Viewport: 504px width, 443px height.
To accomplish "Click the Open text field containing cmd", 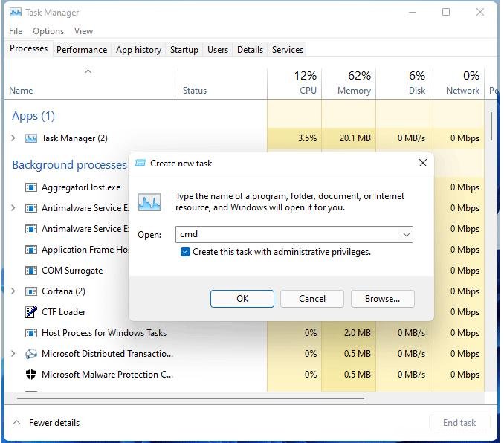I will [294, 234].
